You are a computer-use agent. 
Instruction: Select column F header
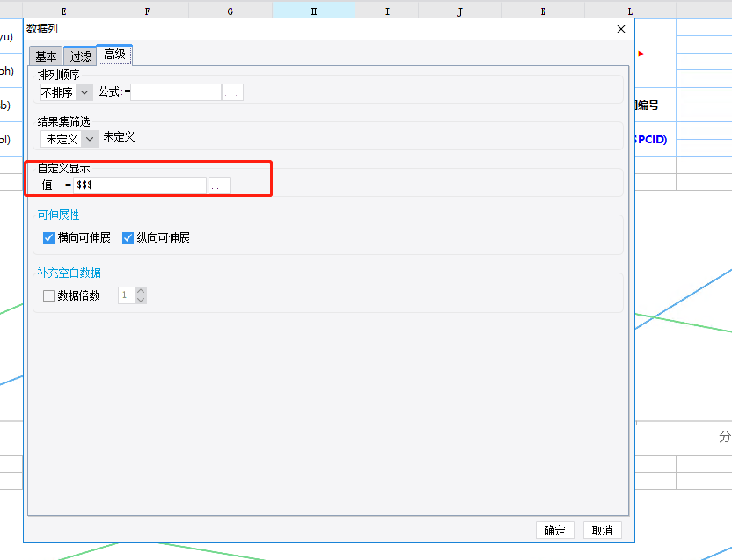[147, 11]
